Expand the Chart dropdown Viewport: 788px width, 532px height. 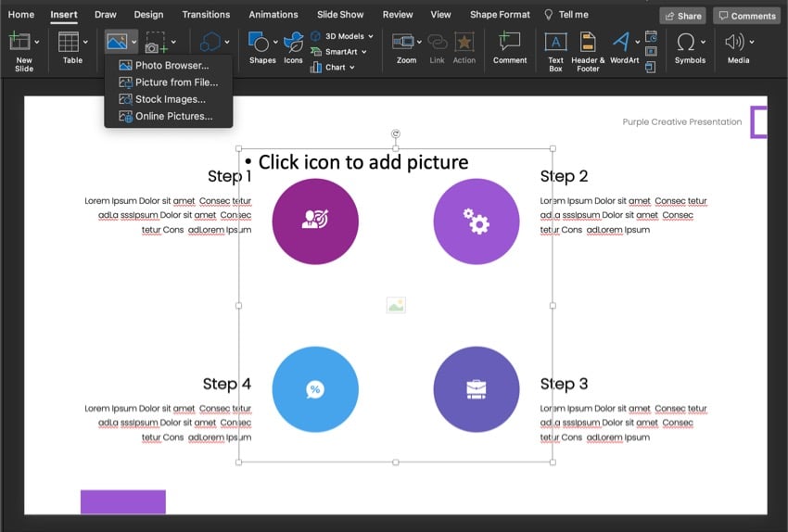click(351, 68)
